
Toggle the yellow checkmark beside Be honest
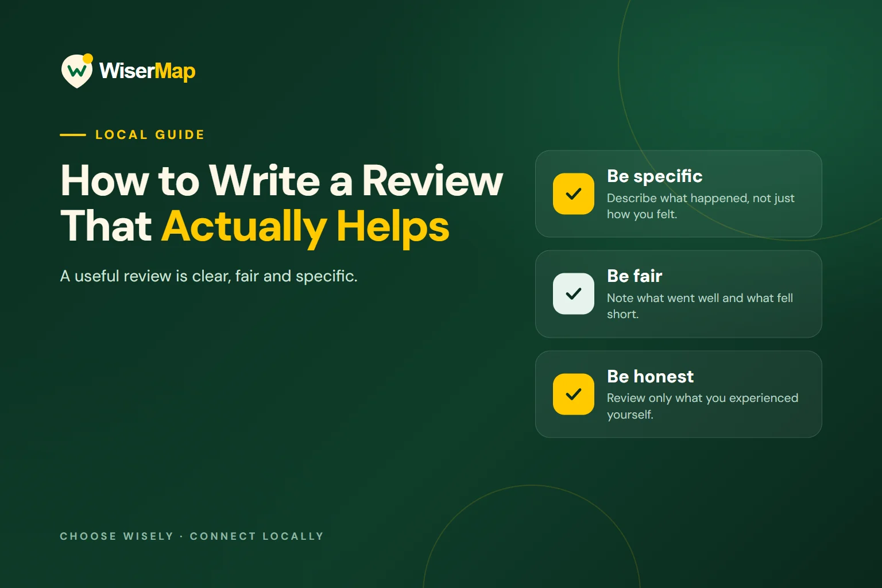pos(574,394)
